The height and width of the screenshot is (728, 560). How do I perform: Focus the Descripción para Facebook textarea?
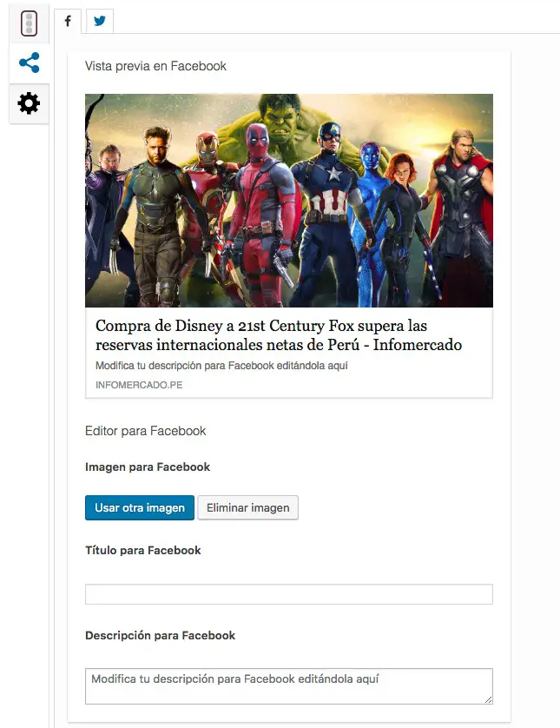[x=289, y=686]
